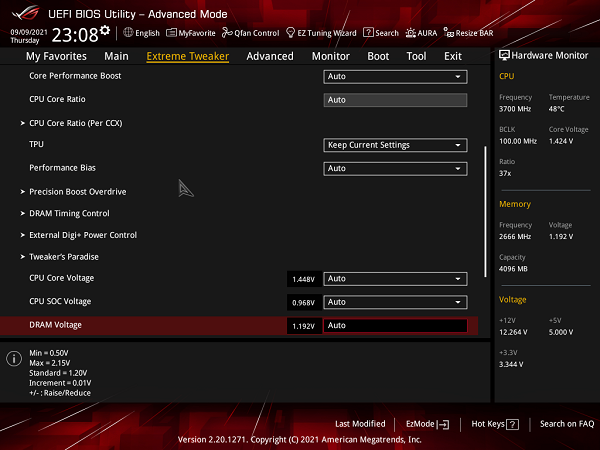The image size is (600, 450).
Task: Select the CPU Core Voltage label
Action: coord(62,278)
